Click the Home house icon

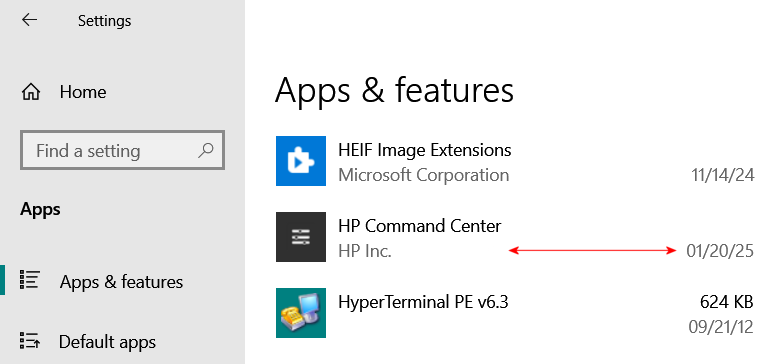tap(31, 92)
